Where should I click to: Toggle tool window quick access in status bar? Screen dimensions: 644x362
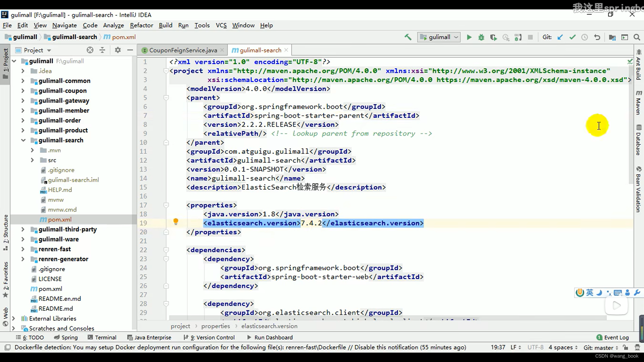pos(7,347)
